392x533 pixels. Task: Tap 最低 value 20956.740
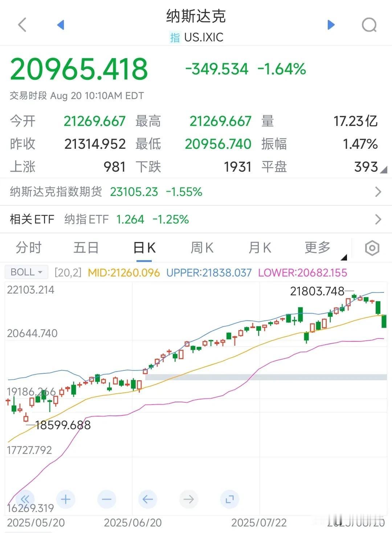pyautogui.click(x=218, y=144)
